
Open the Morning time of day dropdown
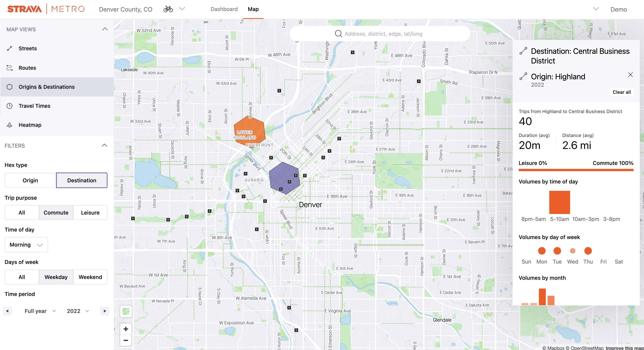(26, 245)
